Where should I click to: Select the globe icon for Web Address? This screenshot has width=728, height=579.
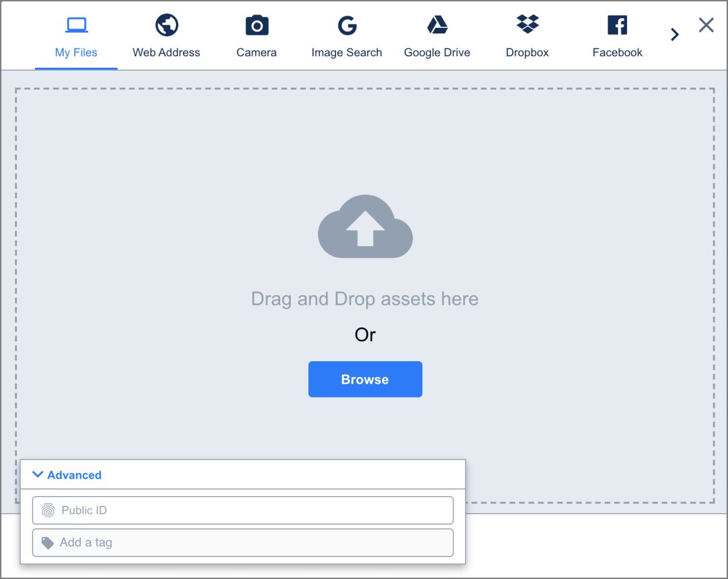tap(166, 25)
